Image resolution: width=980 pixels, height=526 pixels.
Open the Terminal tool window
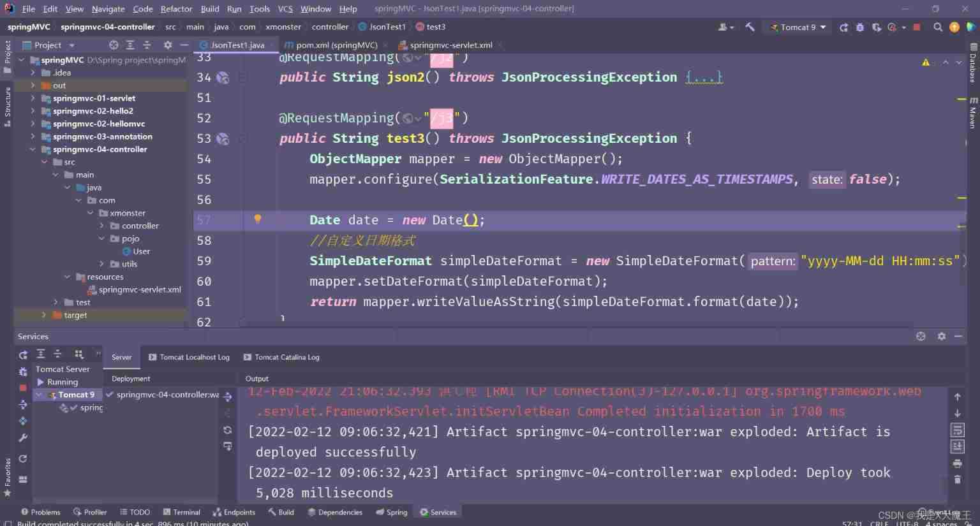181,512
